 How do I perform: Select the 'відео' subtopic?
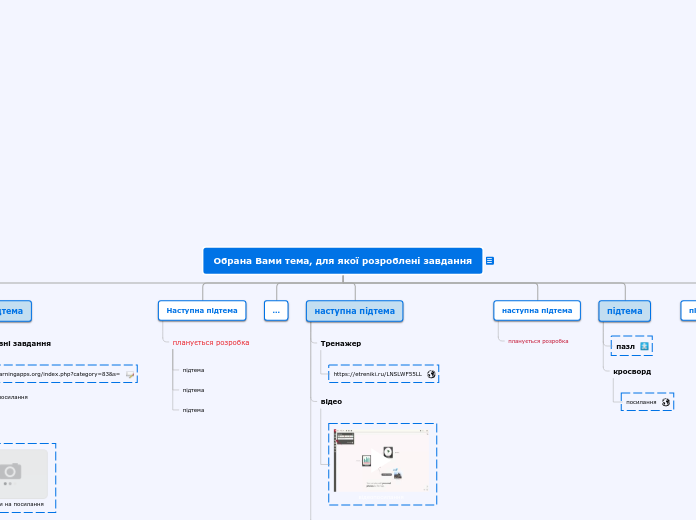pos(331,401)
